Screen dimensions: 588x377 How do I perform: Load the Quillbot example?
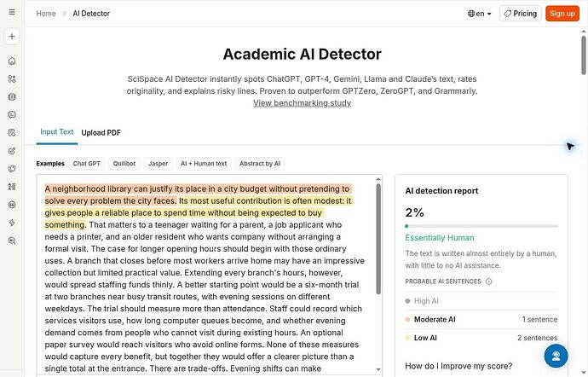point(124,164)
